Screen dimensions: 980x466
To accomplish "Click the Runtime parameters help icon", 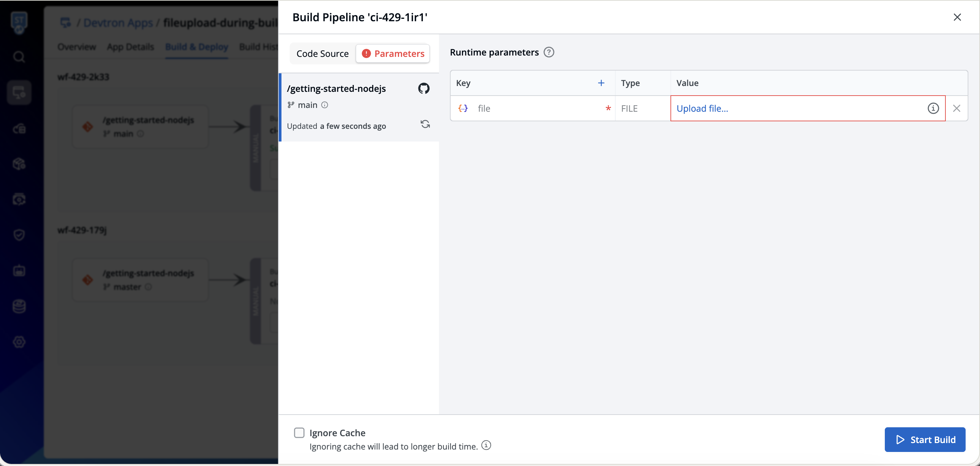I will pyautogui.click(x=549, y=52).
